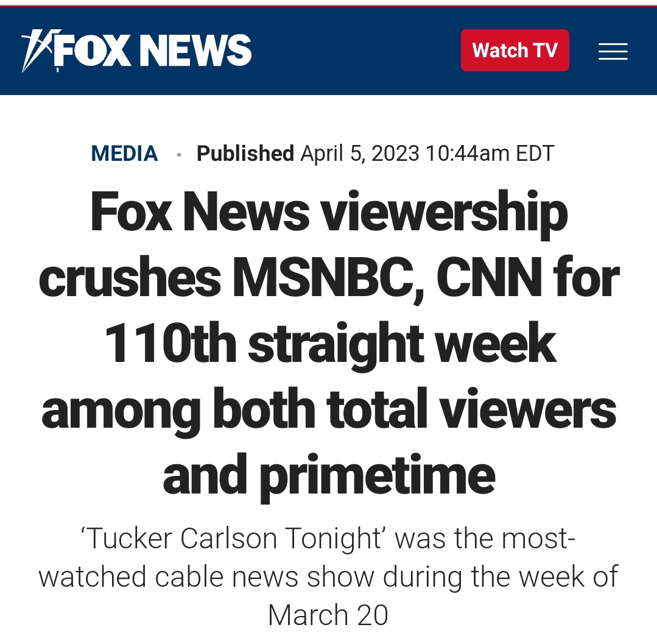Click the word Published in the byline
The image size is (657, 644).
click(245, 153)
